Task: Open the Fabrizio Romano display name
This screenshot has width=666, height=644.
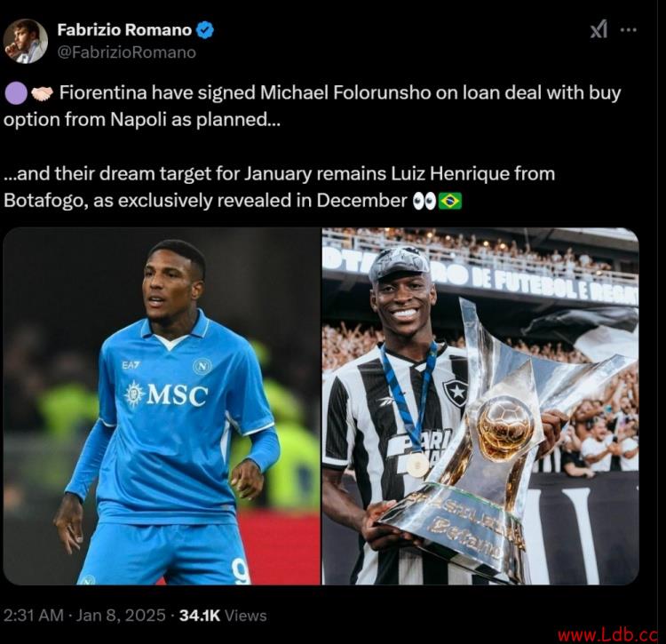Action: click(124, 30)
